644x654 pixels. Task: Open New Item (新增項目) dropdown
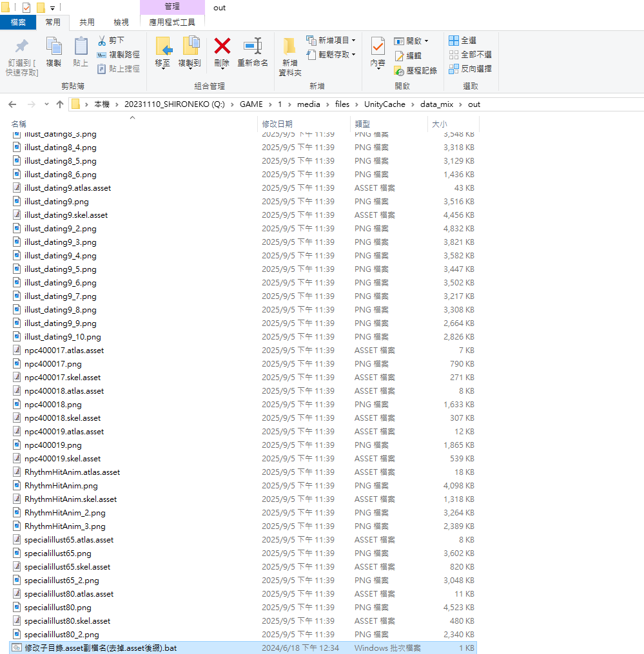point(353,41)
